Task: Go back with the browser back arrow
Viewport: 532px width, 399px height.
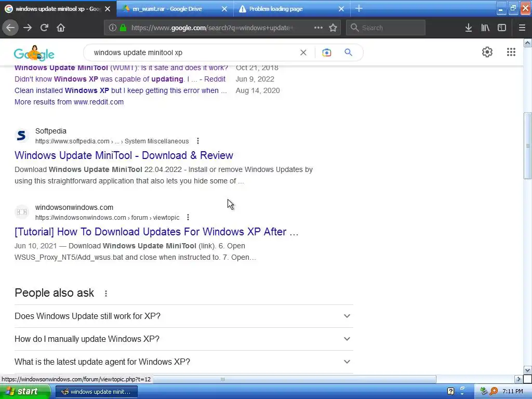Action: coord(10,28)
